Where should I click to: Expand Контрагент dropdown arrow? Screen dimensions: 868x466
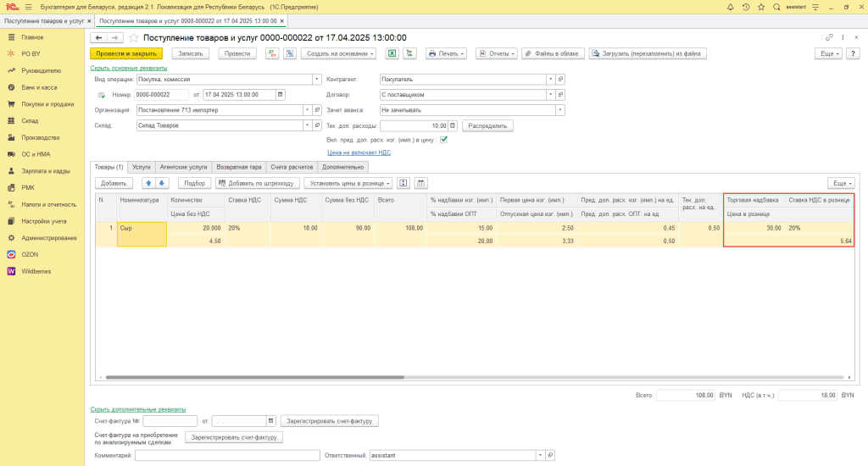click(x=550, y=79)
